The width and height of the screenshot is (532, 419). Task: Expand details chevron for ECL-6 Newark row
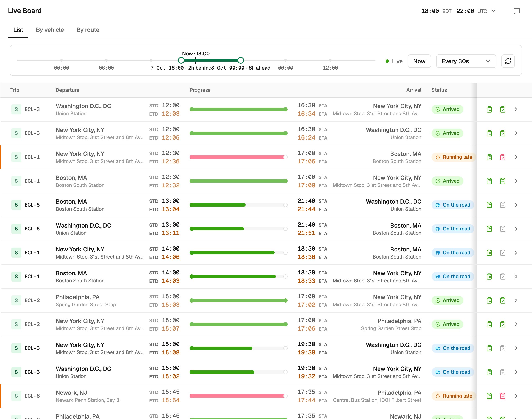[516, 396]
